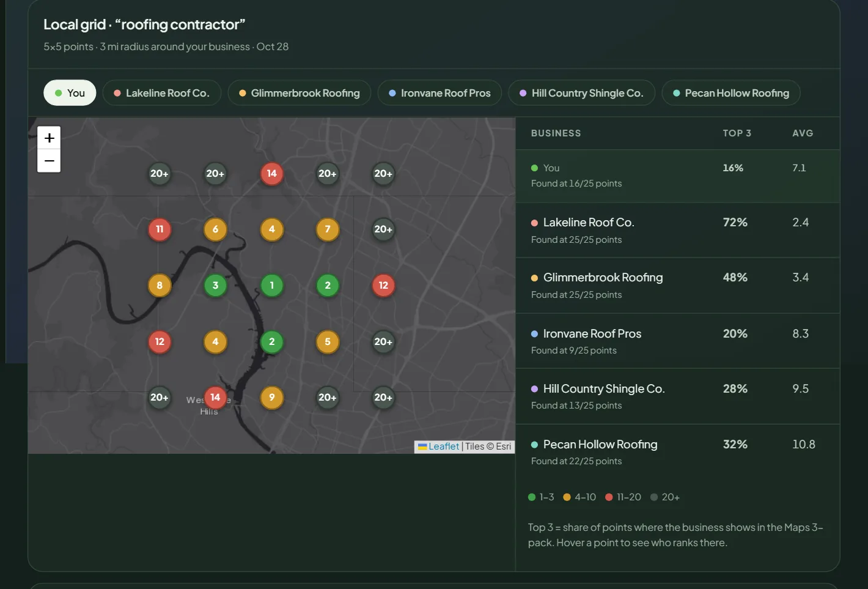Select the orange grid marker ranked 9
Viewport: 868px width, 589px height.
click(272, 398)
